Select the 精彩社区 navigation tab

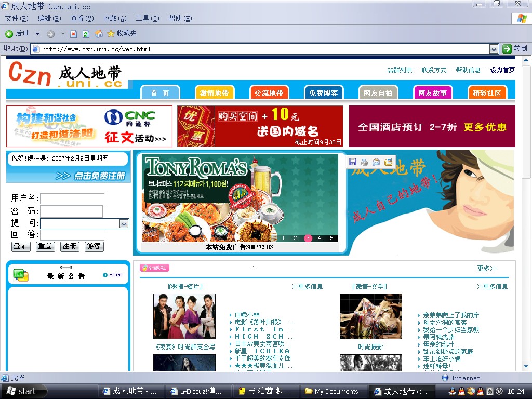[x=487, y=92]
